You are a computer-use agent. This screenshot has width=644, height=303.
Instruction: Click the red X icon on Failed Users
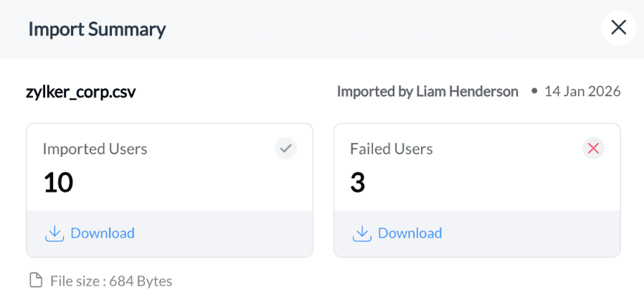coord(593,149)
